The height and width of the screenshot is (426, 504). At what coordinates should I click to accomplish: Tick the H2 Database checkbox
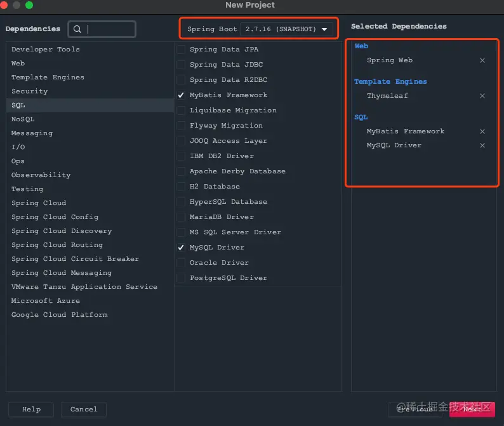(x=181, y=187)
